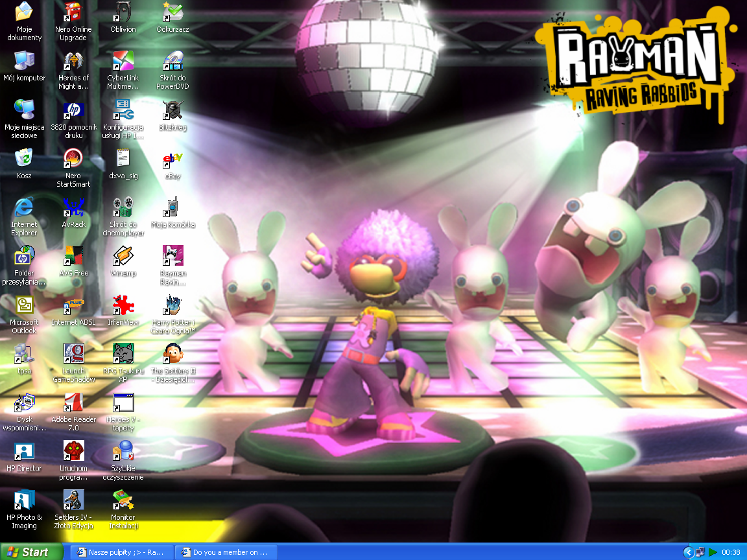Image resolution: width=747 pixels, height=560 pixels.
Task: Click the network connection tray icon
Action: [700, 552]
